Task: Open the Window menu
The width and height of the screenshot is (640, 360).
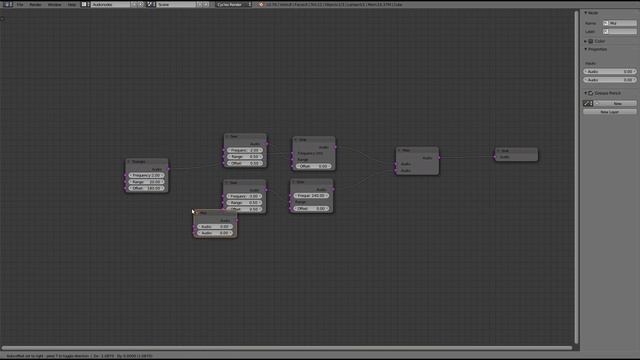Action: [x=54, y=4]
